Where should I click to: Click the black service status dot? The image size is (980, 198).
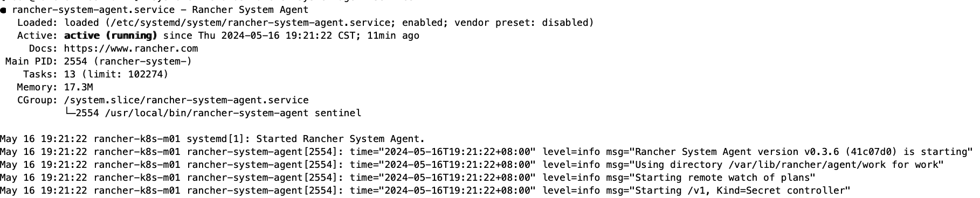pyautogui.click(x=3, y=10)
